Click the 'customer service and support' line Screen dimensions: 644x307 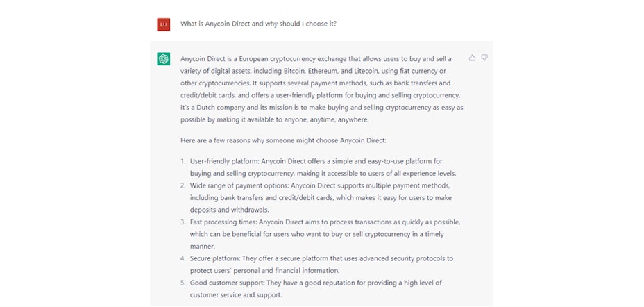236,295
